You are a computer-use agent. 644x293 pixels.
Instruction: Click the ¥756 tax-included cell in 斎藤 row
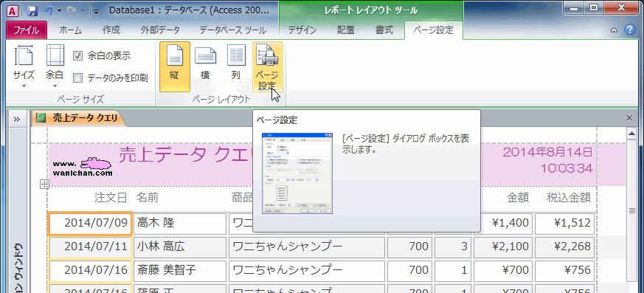pos(565,270)
